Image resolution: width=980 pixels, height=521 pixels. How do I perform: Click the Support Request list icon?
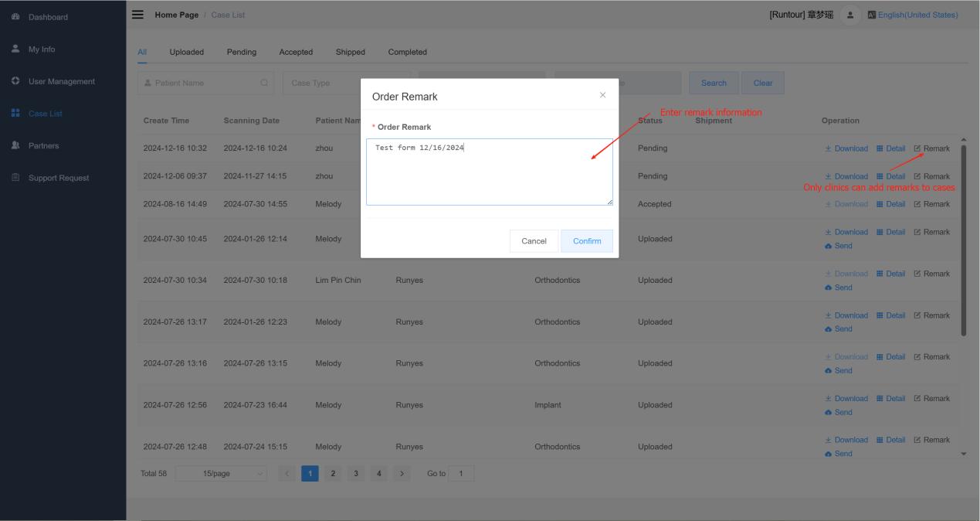(x=15, y=178)
